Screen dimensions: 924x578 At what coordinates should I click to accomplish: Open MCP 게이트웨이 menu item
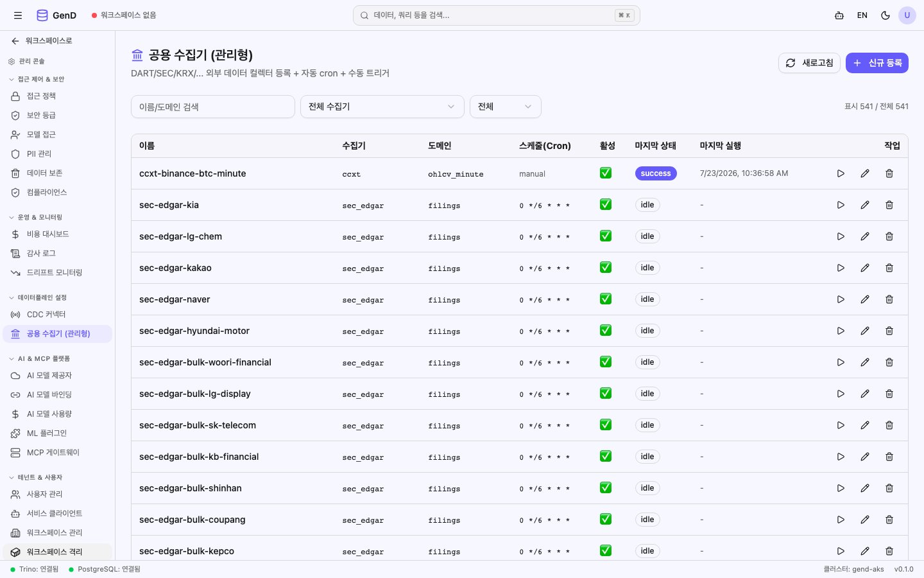pyautogui.click(x=58, y=452)
